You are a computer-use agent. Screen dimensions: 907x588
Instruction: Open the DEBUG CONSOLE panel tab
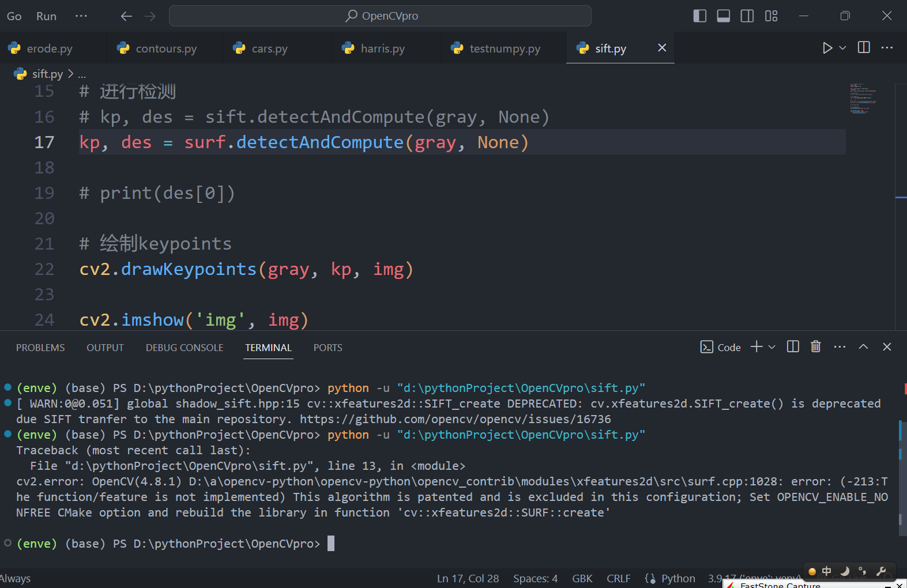[185, 348]
